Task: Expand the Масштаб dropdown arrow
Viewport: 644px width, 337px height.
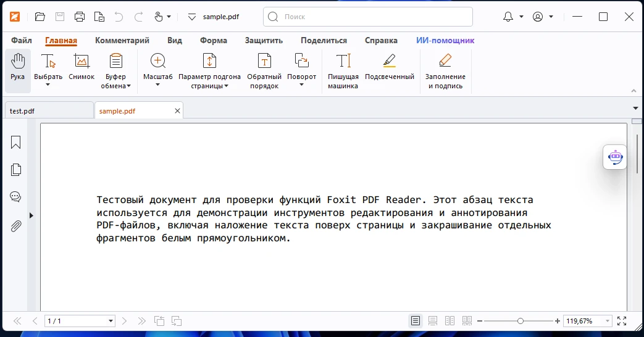Action: (157, 85)
